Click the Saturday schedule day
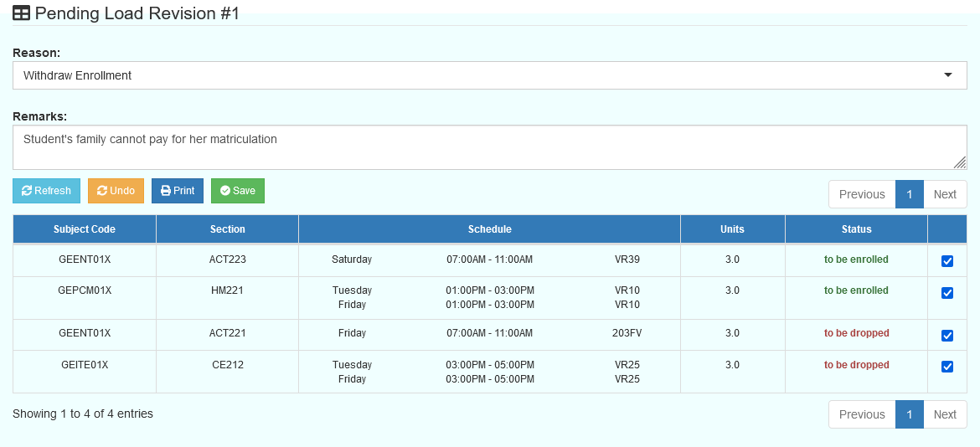Image resolution: width=980 pixels, height=447 pixels. tap(352, 259)
